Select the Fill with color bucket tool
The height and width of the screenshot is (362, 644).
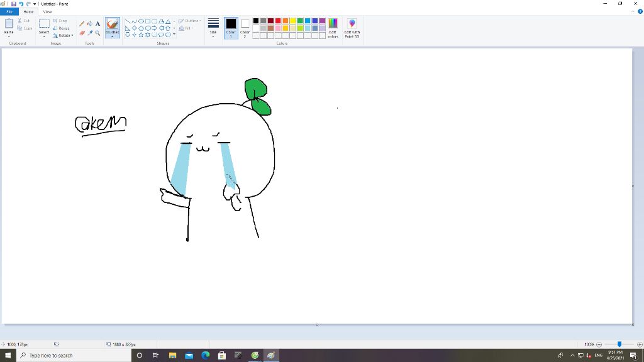pos(89,24)
